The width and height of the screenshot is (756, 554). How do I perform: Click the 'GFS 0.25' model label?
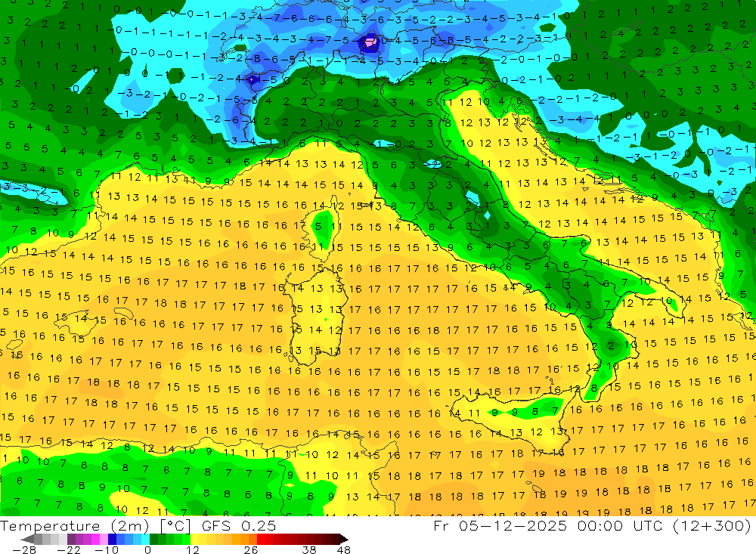click(x=239, y=525)
